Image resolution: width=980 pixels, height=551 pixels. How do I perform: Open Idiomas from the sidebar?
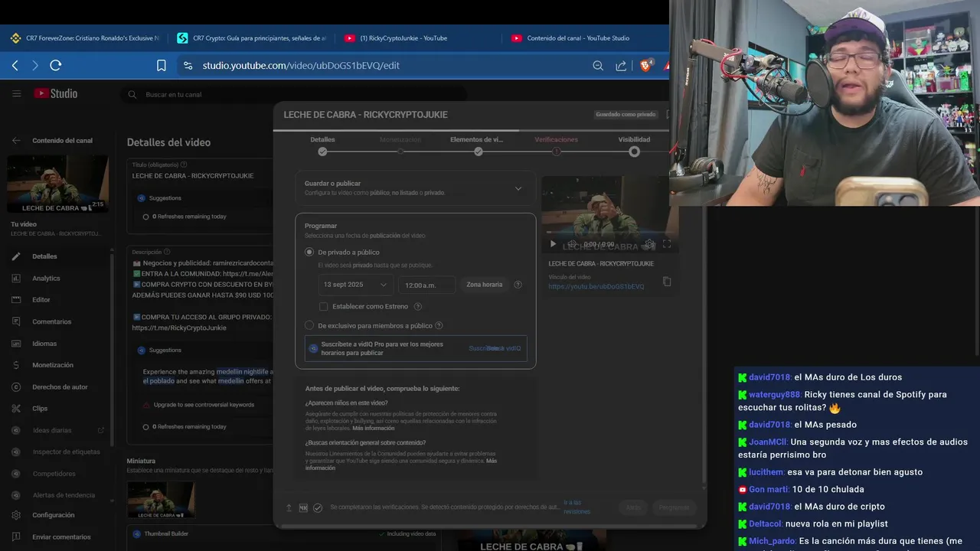44,344
